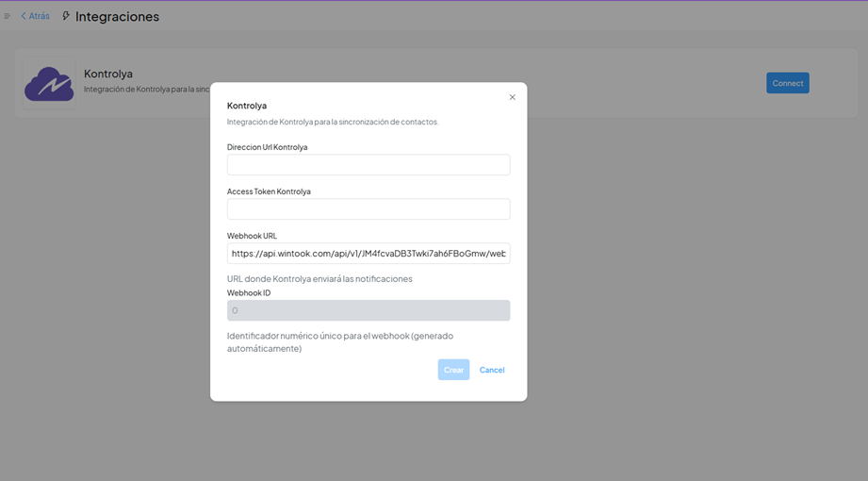Click the disabled Webhook ID field
868x481 pixels.
click(368, 310)
